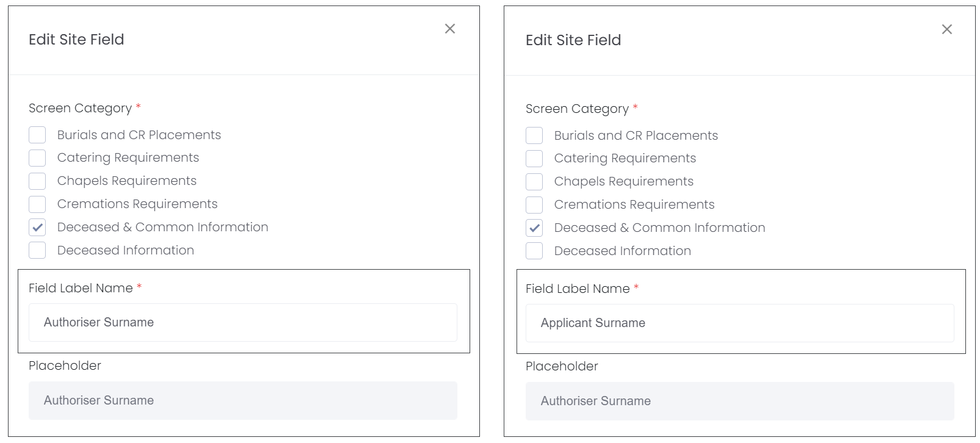Check Chapels Requirements in the right dialog

point(534,182)
